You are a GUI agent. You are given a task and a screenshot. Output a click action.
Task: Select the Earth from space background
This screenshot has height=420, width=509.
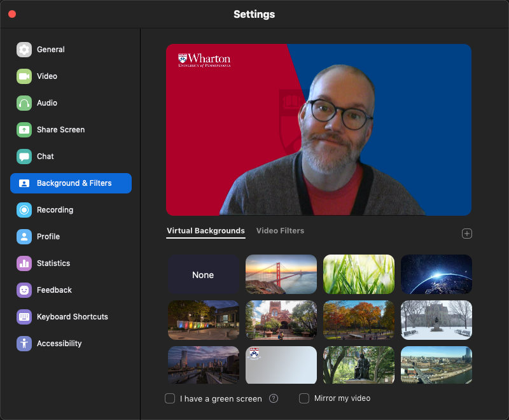(x=436, y=274)
